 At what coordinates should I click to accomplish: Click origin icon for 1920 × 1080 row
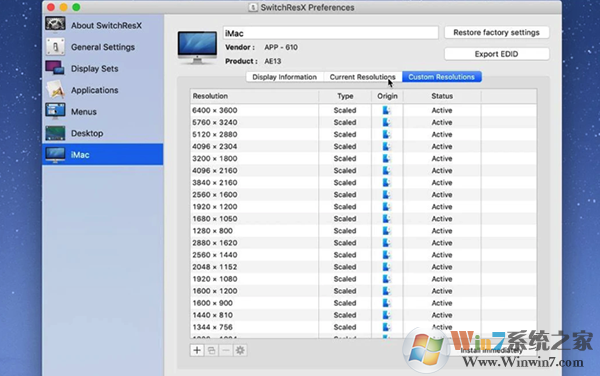pos(386,279)
